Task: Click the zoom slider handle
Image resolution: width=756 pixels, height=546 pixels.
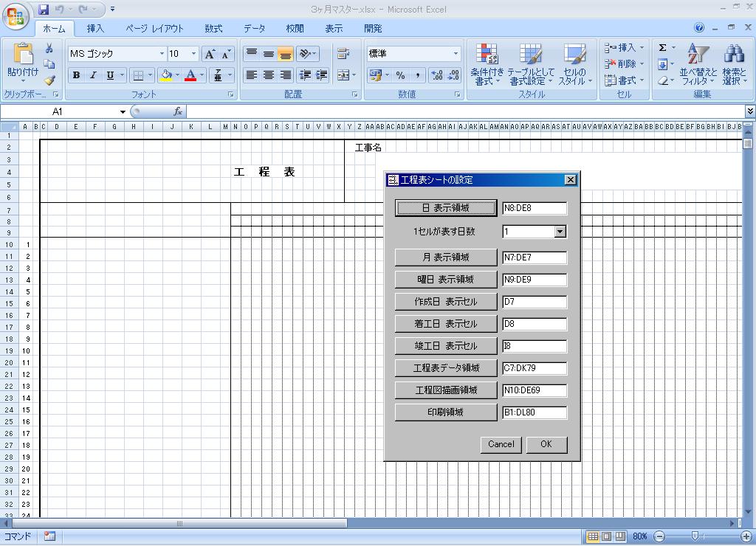Action: pos(695,536)
